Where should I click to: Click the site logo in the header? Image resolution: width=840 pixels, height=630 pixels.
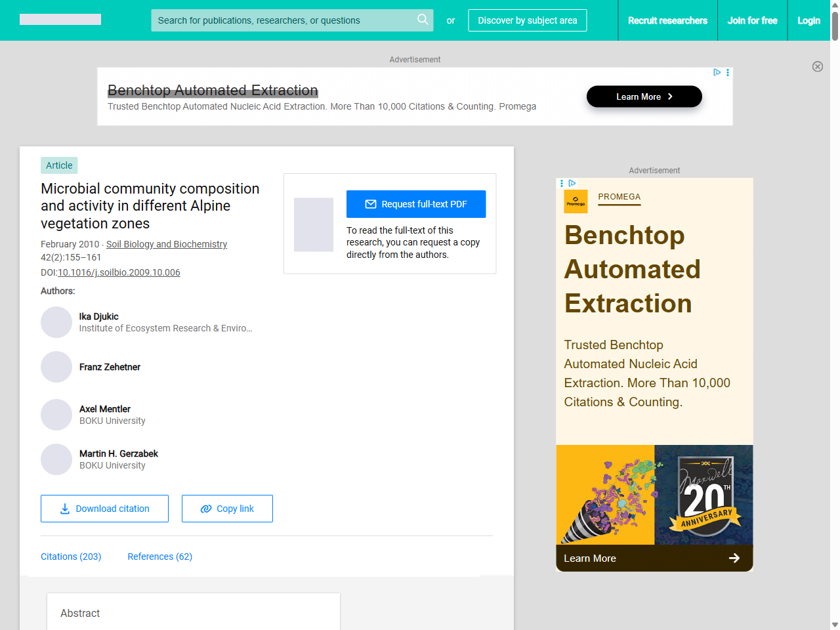[60, 20]
